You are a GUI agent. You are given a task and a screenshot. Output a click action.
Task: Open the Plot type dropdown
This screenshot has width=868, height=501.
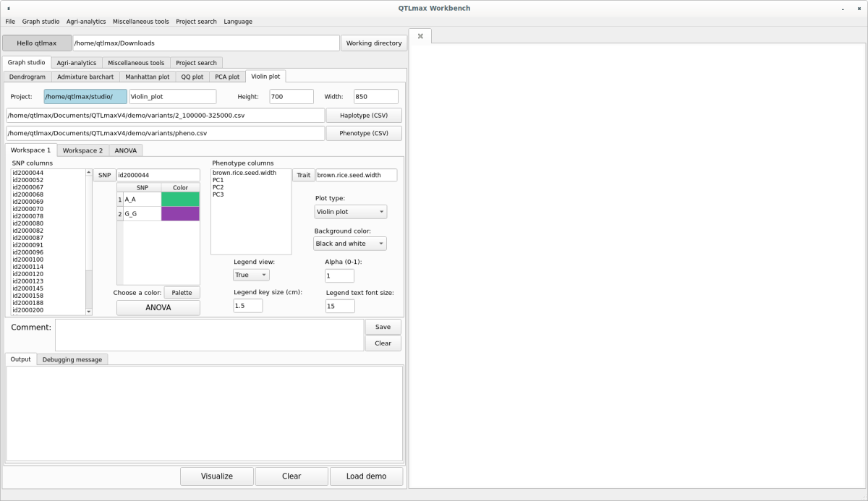pyautogui.click(x=350, y=212)
